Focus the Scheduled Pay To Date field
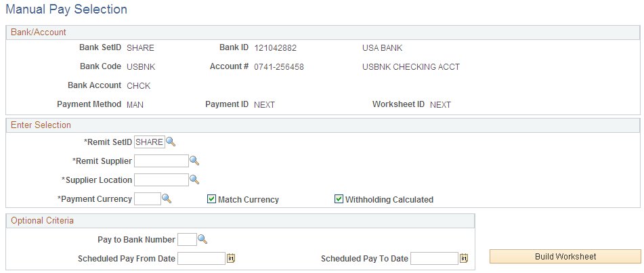Image resolution: width=644 pixels, height=273 pixels. tap(435, 259)
